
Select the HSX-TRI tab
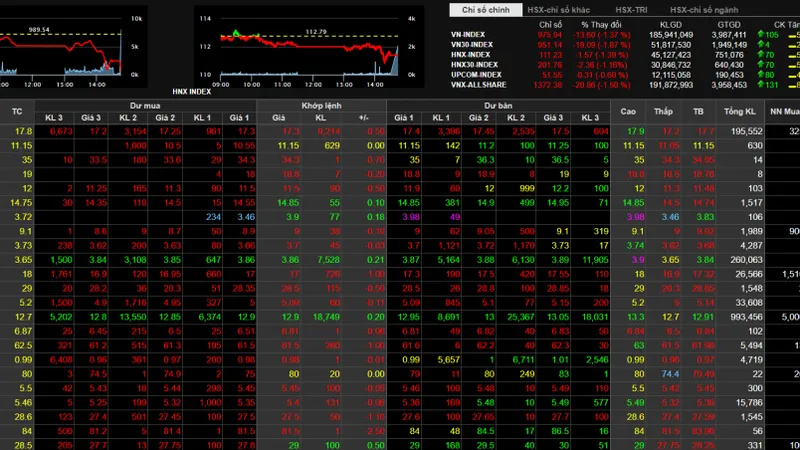pos(631,10)
